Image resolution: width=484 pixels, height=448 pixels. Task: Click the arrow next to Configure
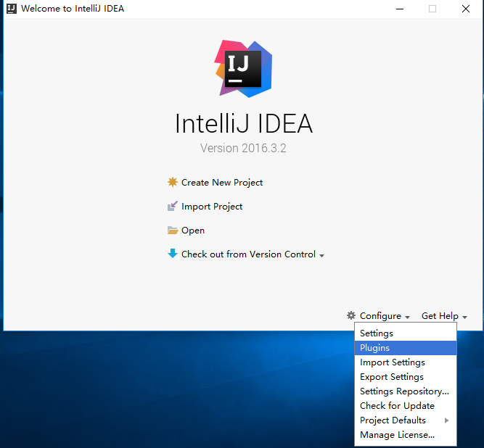coord(408,318)
